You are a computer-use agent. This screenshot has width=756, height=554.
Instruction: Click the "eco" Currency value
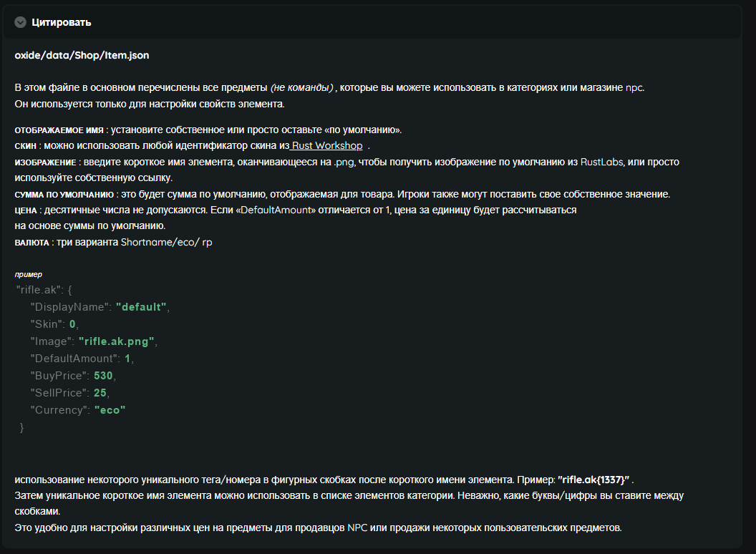110,409
